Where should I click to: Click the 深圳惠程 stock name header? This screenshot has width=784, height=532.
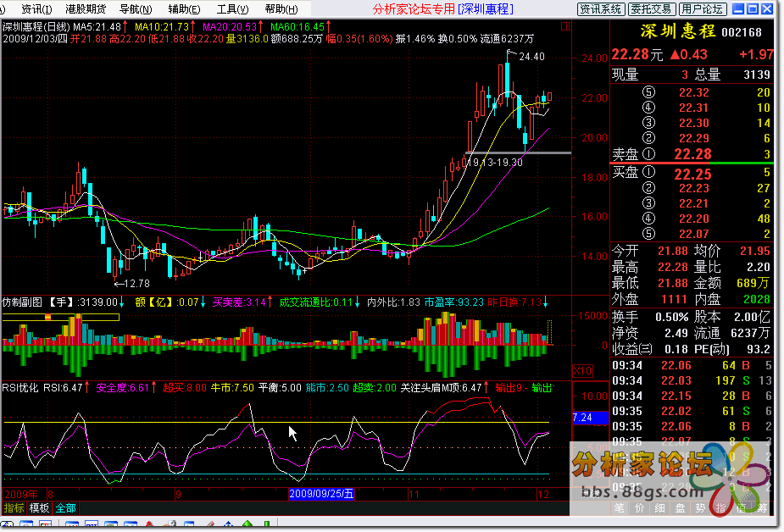[x=678, y=31]
